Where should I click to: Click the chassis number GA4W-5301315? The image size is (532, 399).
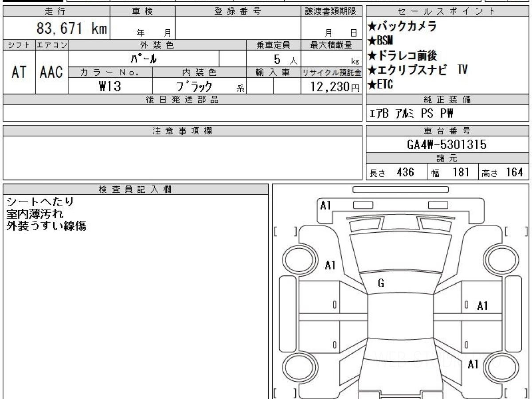coord(447,144)
